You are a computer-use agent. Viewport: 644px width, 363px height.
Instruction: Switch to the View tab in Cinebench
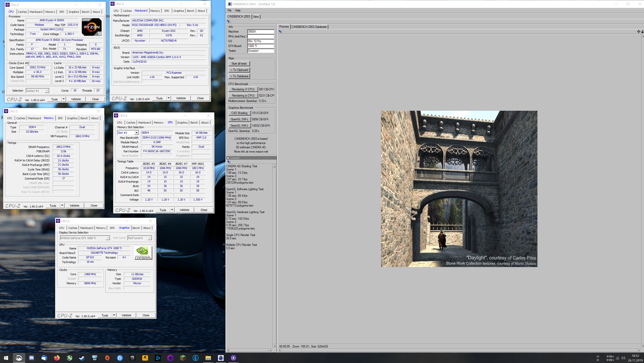pyautogui.click(x=256, y=17)
